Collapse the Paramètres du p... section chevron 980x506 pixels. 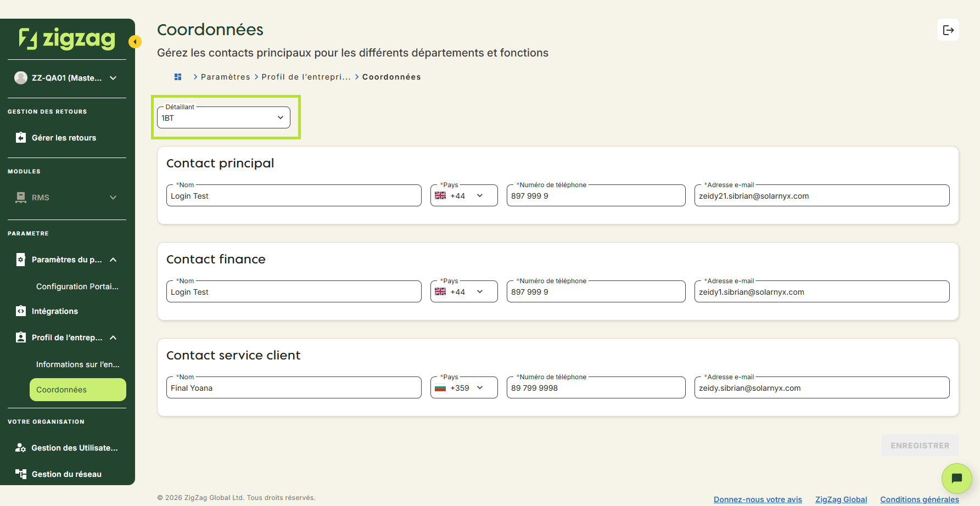113,260
